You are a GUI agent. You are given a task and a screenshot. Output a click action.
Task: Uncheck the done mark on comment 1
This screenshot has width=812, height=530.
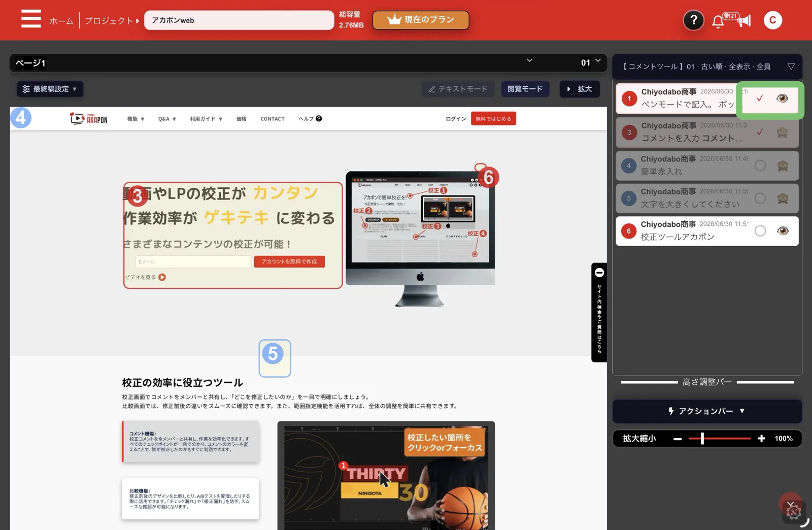point(760,98)
